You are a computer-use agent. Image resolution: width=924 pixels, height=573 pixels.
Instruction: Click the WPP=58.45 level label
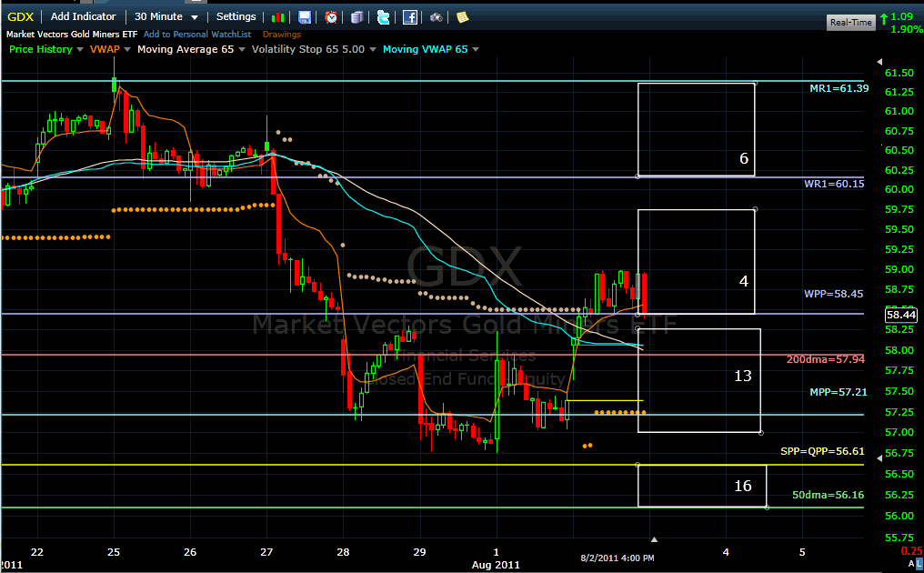834,294
